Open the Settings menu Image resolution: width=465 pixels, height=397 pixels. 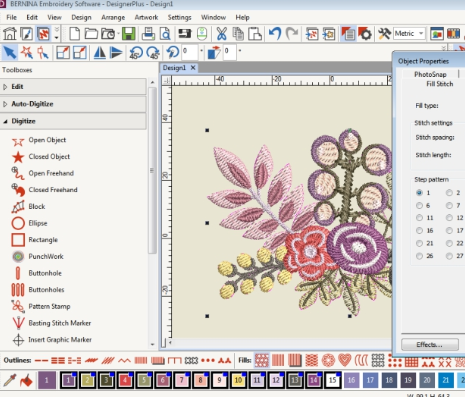(179, 17)
